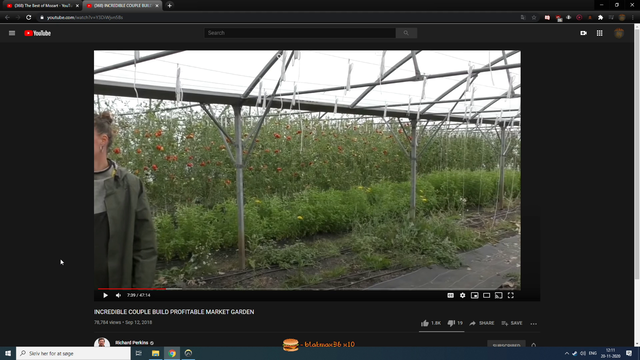
Task: Open the Windows Start menu
Action: [x=8, y=353]
